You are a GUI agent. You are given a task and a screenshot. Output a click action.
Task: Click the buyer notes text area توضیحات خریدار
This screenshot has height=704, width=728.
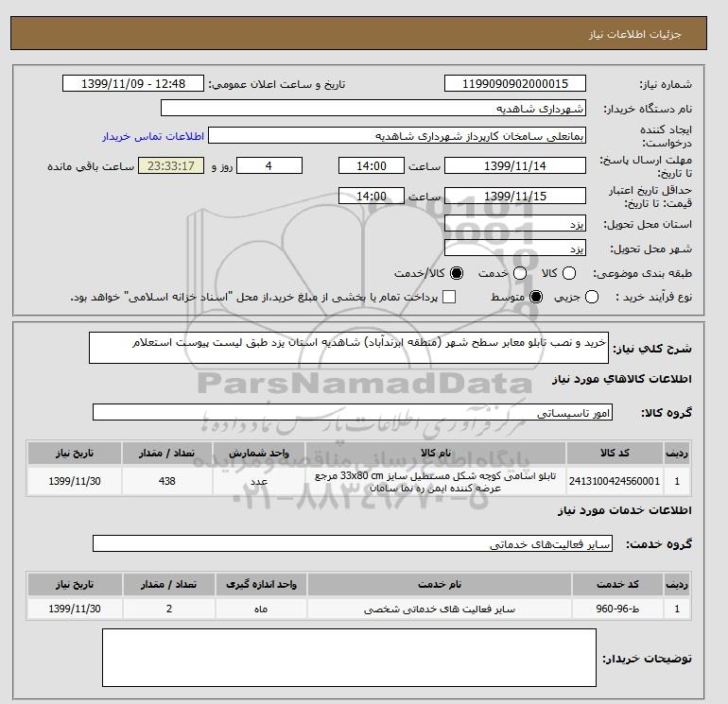click(x=349, y=658)
